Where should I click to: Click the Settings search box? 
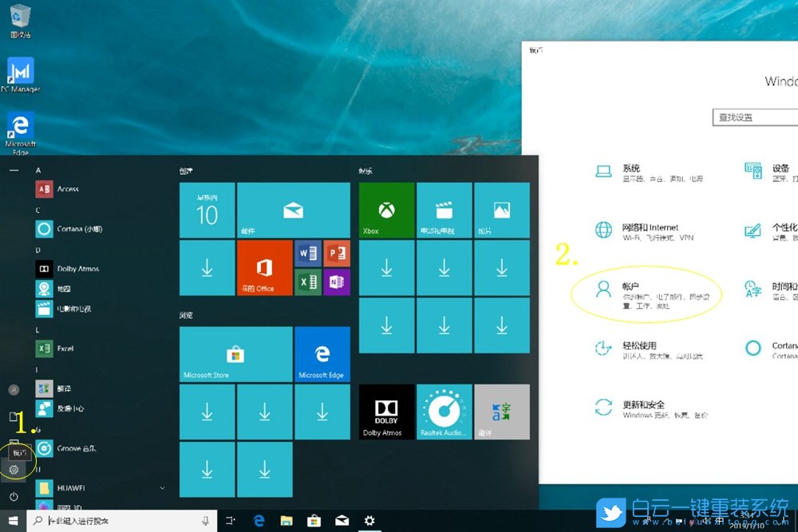754,117
